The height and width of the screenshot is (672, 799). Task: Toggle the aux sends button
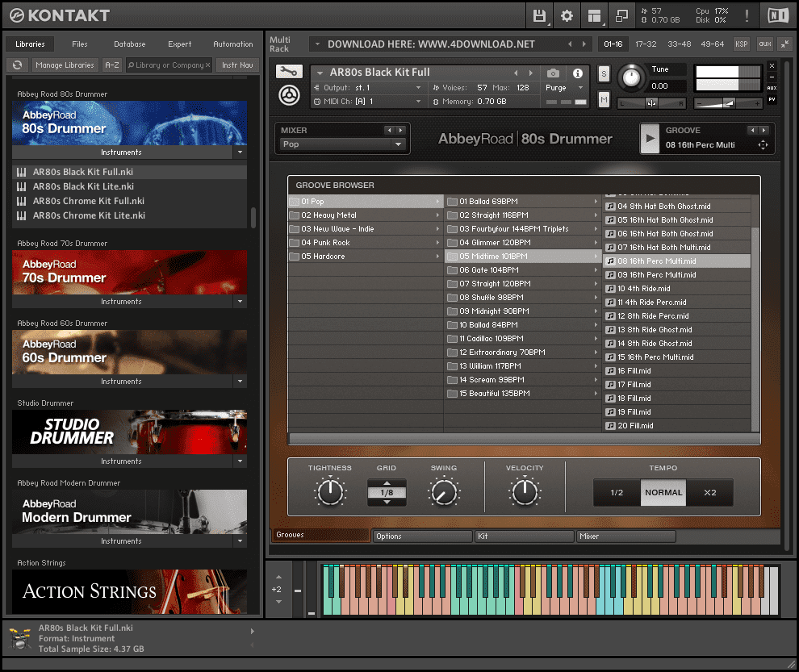coord(765,44)
